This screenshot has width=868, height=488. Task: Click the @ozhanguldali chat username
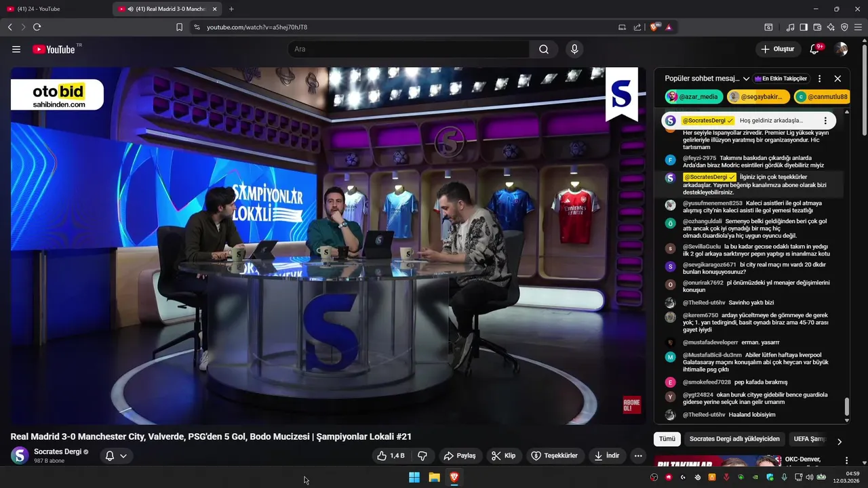(x=703, y=221)
